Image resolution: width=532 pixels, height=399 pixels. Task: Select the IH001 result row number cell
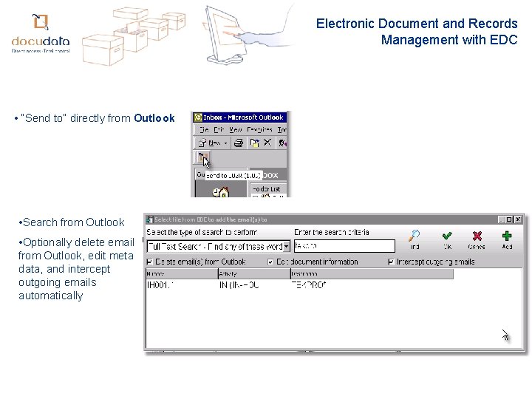(160, 285)
